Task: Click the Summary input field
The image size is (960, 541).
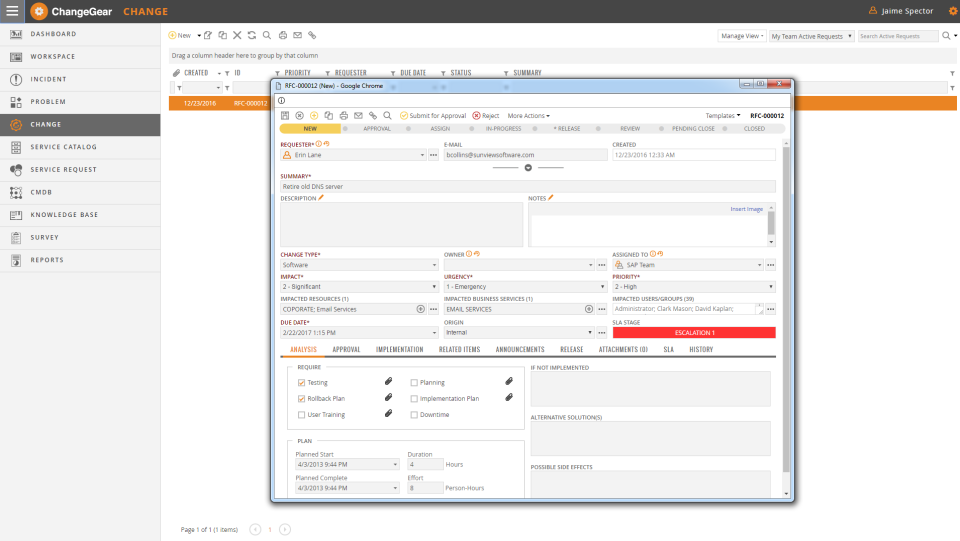Action: 528,187
